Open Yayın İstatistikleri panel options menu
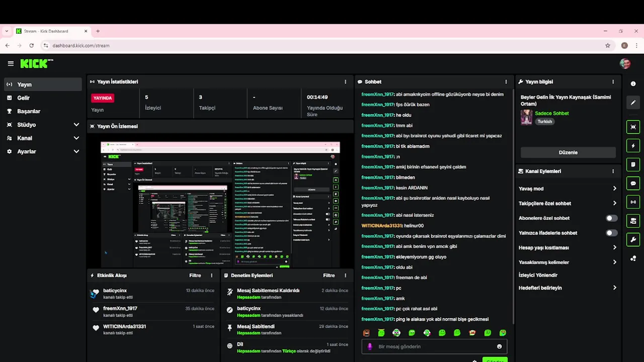Viewport: 644px width, 362px height. [x=345, y=81]
